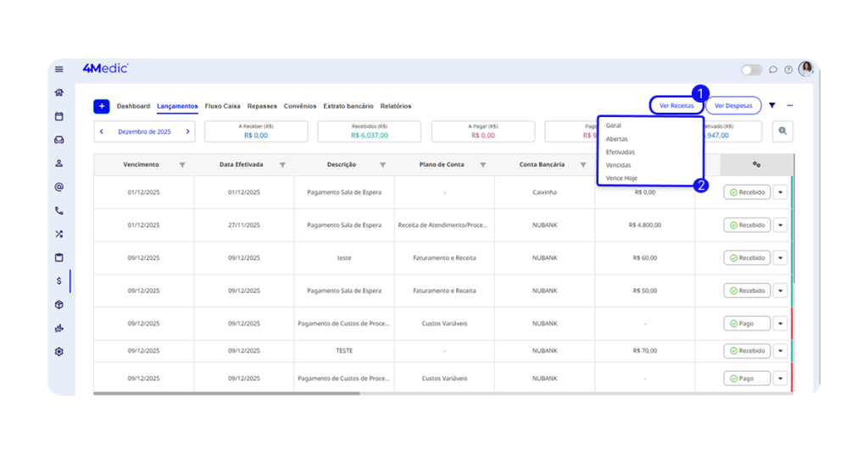This screenshot has height=455, width=868.
Task: Click the Ver Receitas button
Action: pos(676,106)
